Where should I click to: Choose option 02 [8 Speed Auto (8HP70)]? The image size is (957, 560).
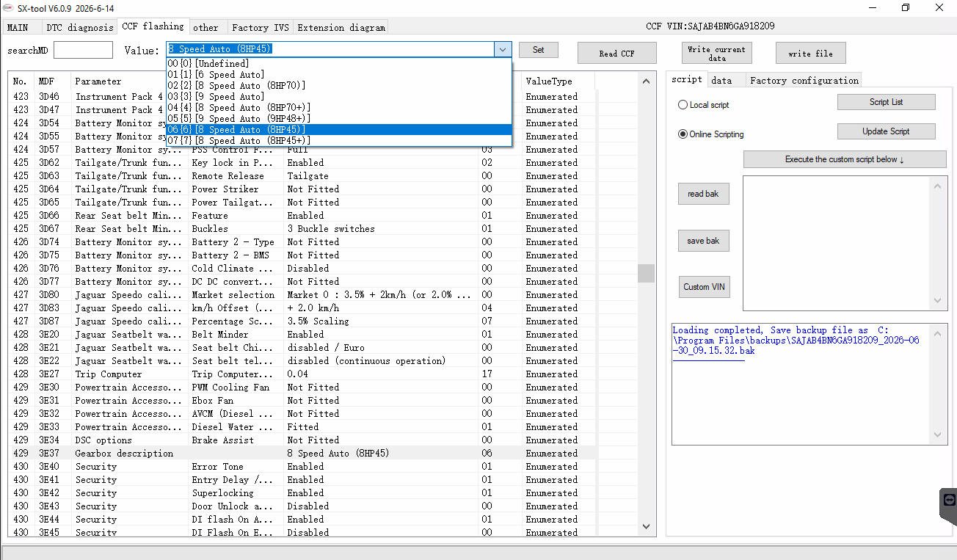click(x=339, y=86)
